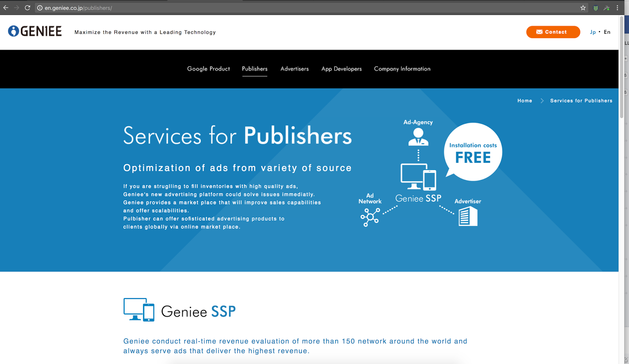Open the Publishers menu item
Screen dimensions: 629x364
[255, 69]
